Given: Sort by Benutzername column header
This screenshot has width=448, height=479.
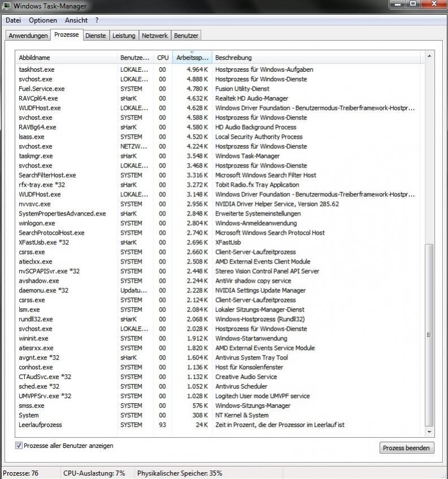Looking at the screenshot, I should coord(135,58).
